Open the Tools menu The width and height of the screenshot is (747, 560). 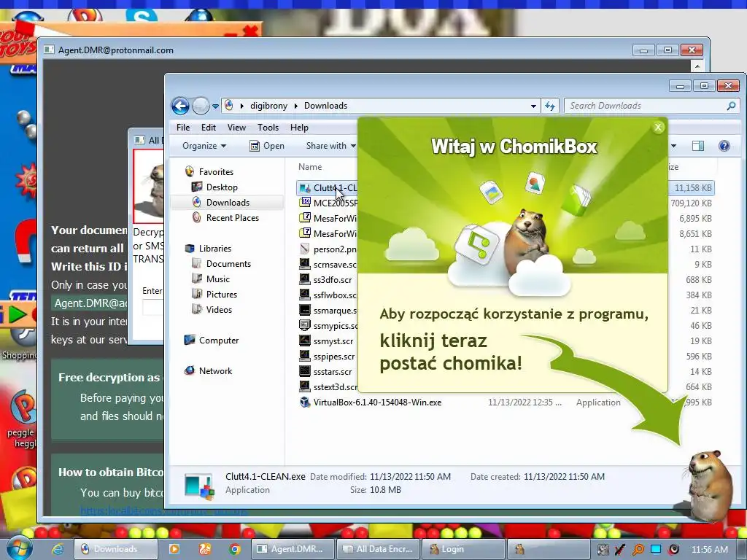coord(268,128)
